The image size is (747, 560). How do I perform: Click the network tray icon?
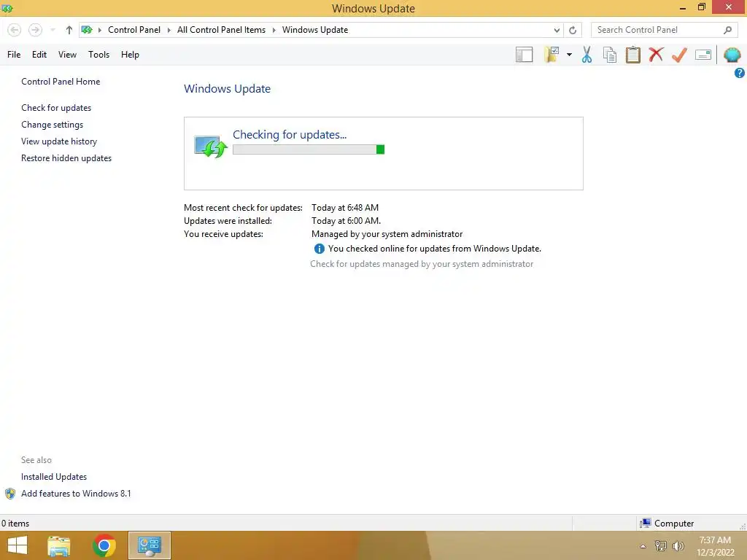pyautogui.click(x=661, y=546)
